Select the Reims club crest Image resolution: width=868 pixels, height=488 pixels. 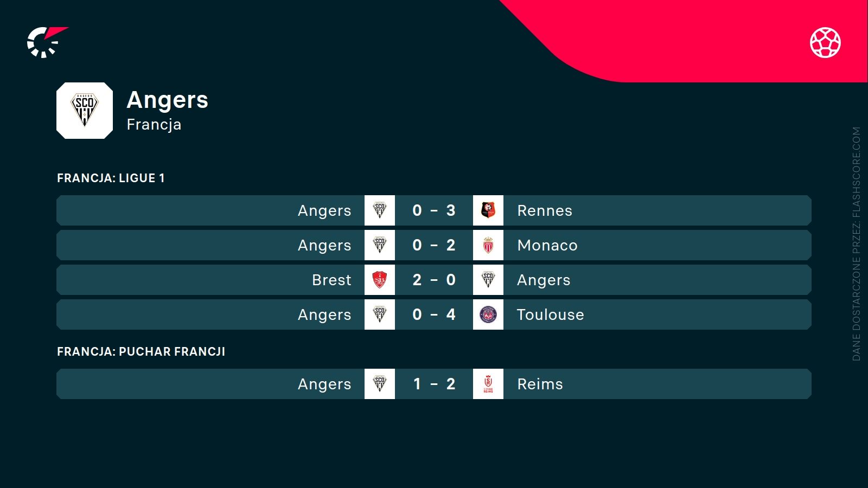coord(488,384)
